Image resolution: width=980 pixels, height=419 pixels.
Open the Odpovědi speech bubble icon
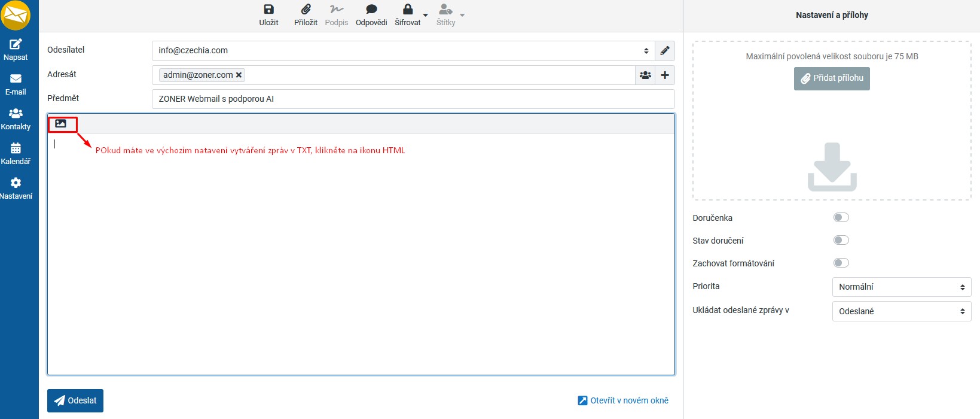(x=371, y=10)
